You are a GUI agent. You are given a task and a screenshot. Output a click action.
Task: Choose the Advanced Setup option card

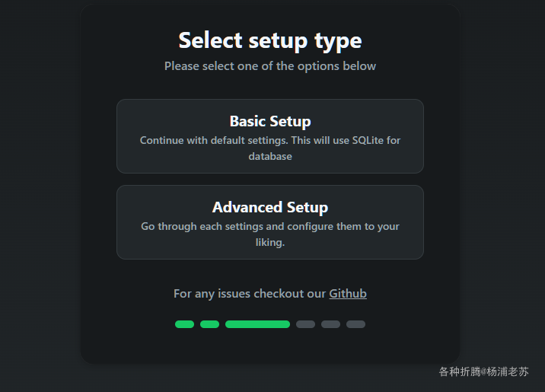[270, 222]
